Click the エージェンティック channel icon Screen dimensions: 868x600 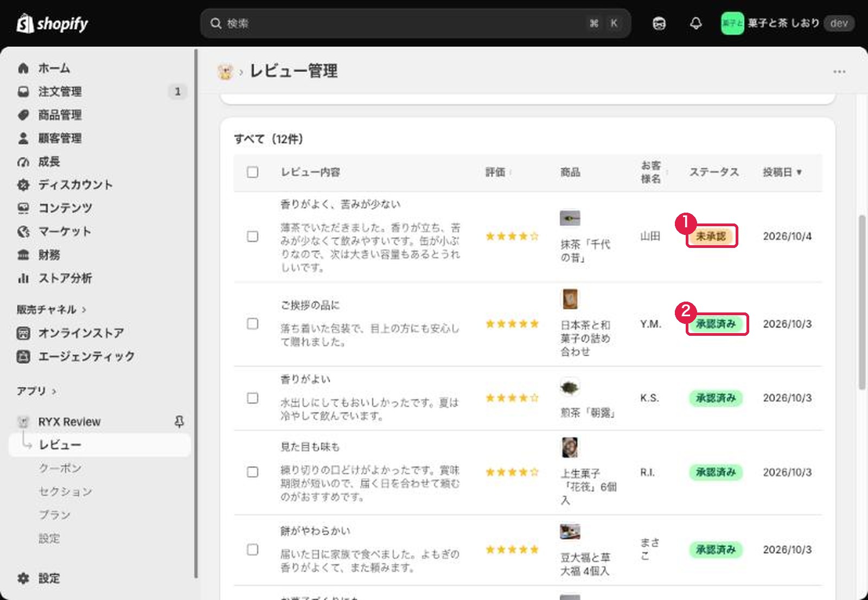tap(23, 356)
